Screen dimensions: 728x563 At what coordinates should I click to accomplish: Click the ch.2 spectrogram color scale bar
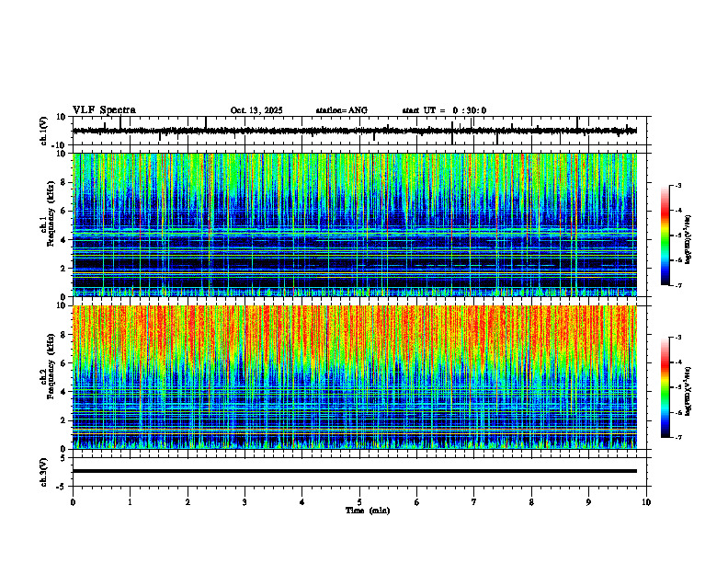click(665, 387)
